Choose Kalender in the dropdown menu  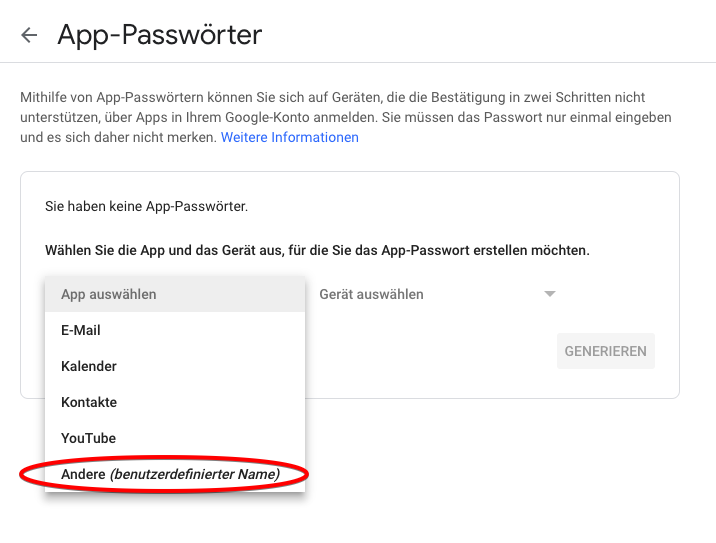pos(89,366)
